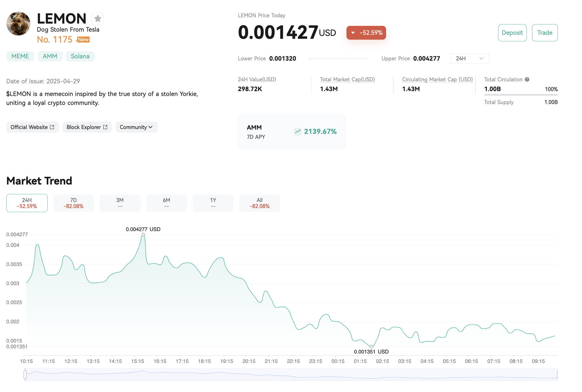Switch chart to 1Y tab

[213, 203]
